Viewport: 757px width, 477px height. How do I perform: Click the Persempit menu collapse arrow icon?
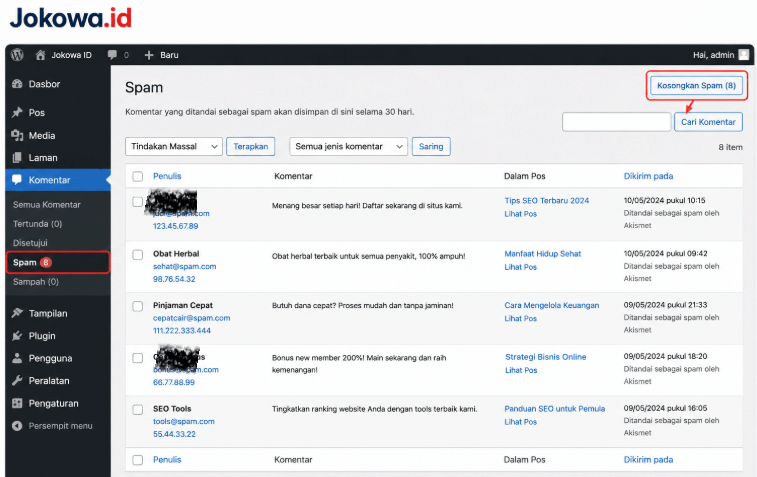[17, 426]
